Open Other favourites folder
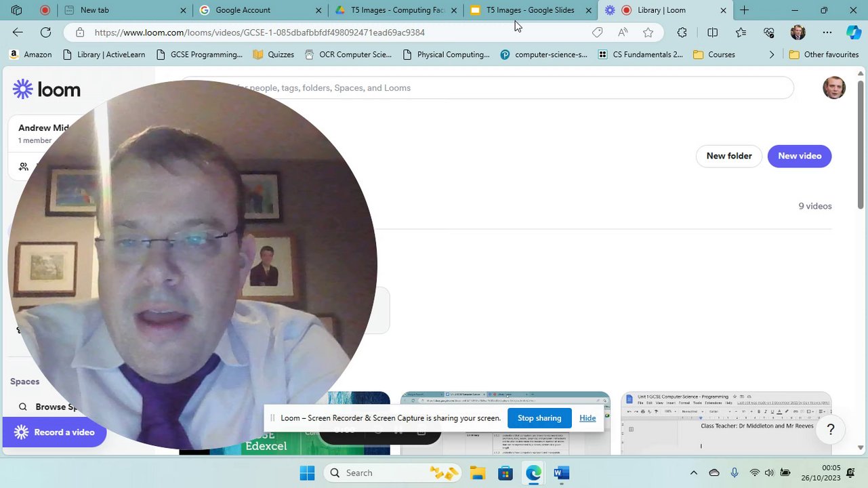 (x=824, y=54)
